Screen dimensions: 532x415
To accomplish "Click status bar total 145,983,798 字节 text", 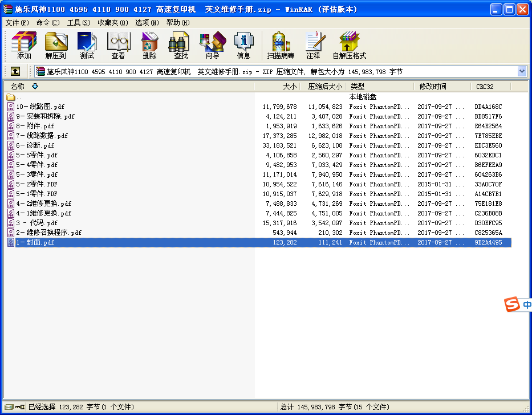I will coord(335,407).
